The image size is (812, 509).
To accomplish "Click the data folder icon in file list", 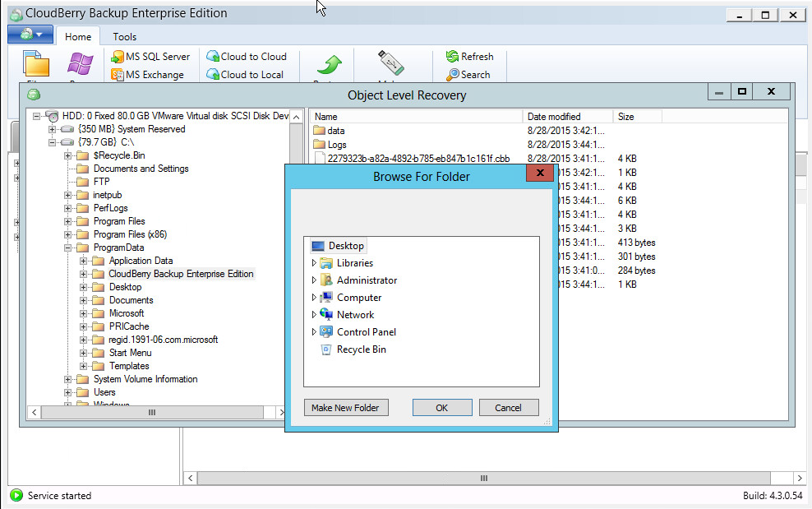I will (319, 131).
